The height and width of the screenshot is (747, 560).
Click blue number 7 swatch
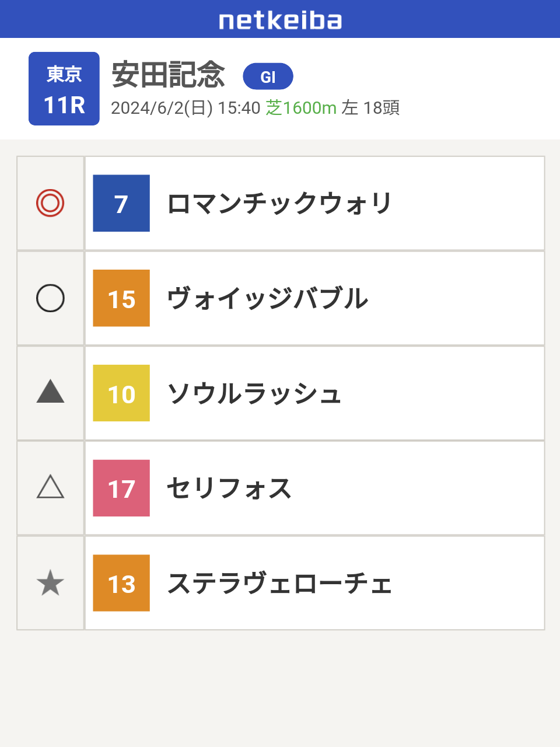pyautogui.click(x=121, y=203)
